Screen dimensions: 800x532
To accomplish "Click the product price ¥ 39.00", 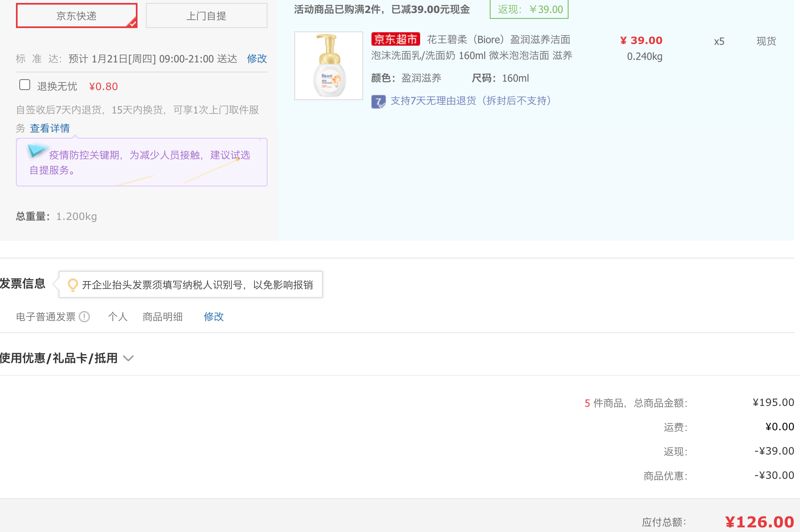I will pyautogui.click(x=641, y=41).
